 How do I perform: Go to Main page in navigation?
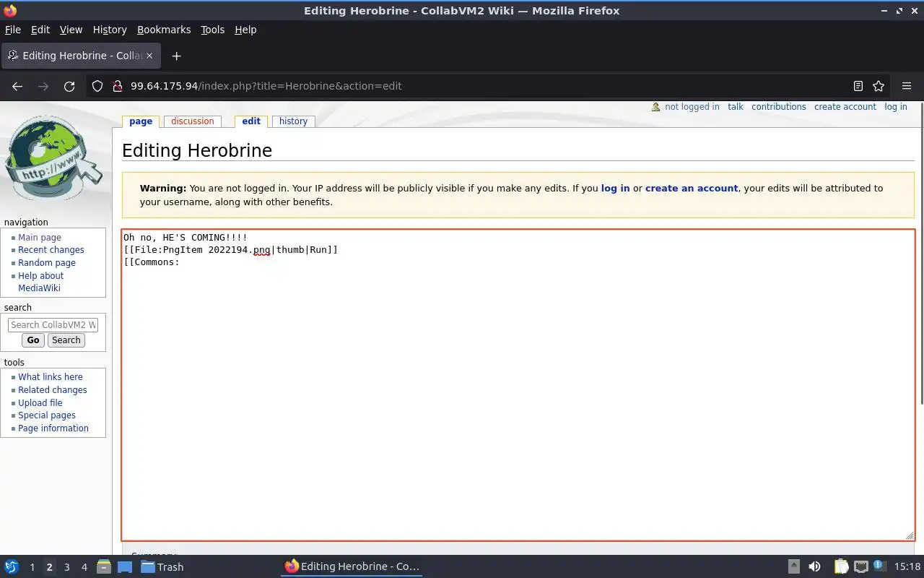click(x=40, y=238)
